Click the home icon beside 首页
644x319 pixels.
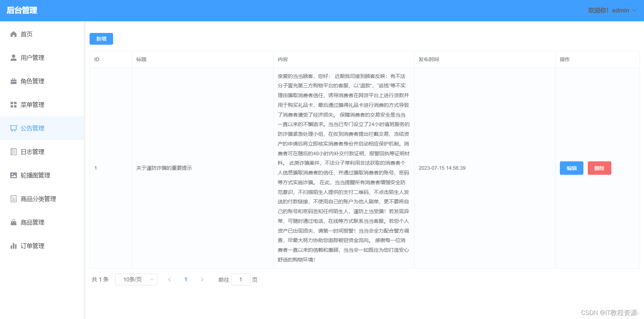tap(13, 34)
